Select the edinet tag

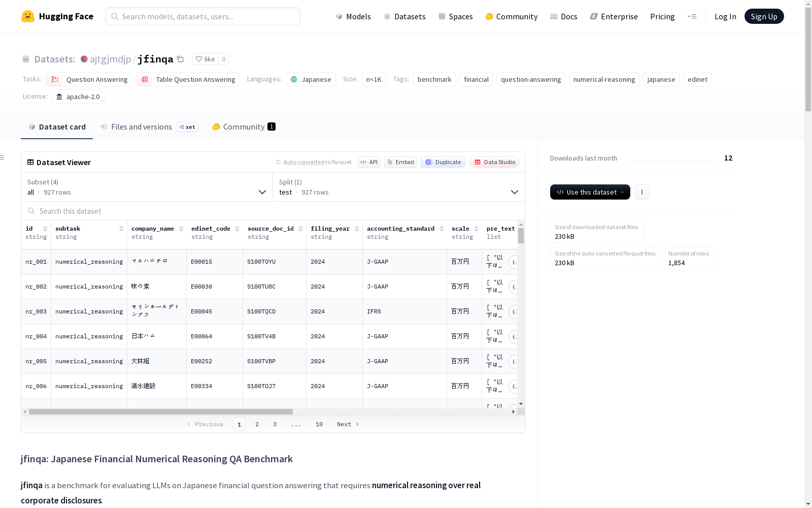(x=697, y=79)
